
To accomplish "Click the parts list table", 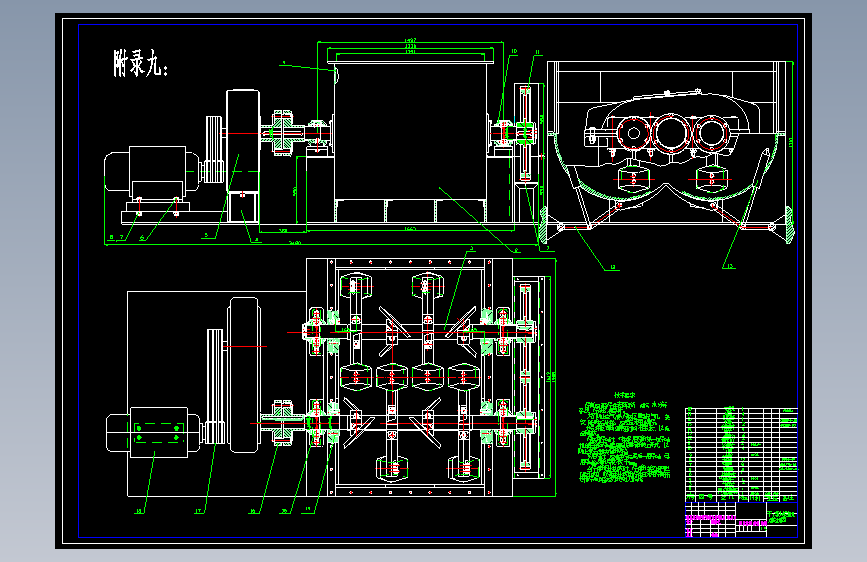I will pos(741,455).
